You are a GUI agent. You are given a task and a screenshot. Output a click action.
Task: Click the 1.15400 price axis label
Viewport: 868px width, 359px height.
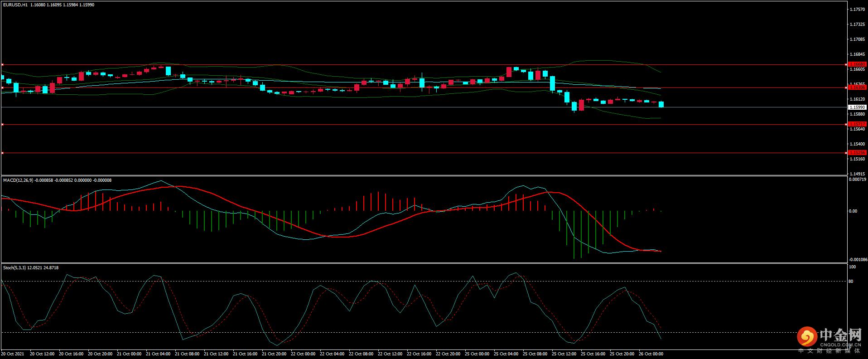(857, 144)
